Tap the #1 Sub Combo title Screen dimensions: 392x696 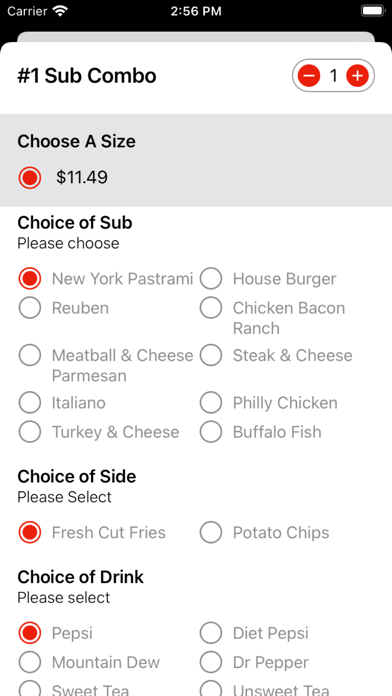point(87,76)
